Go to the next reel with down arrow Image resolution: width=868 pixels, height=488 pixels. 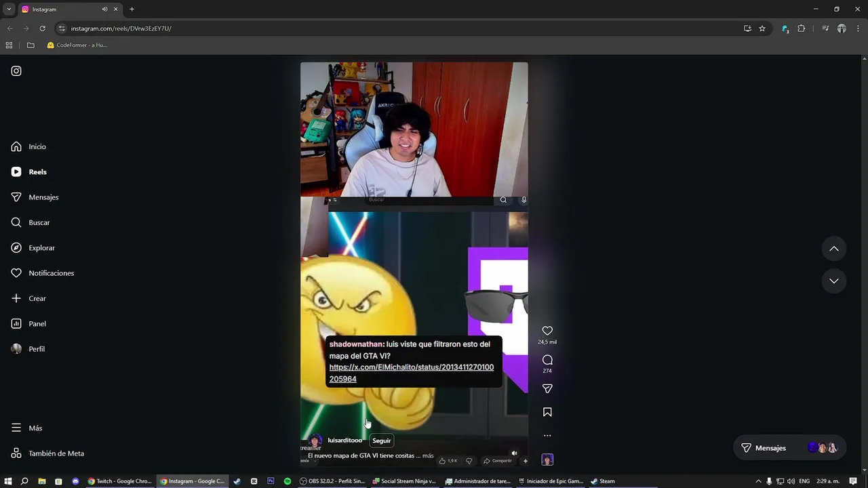coord(834,281)
